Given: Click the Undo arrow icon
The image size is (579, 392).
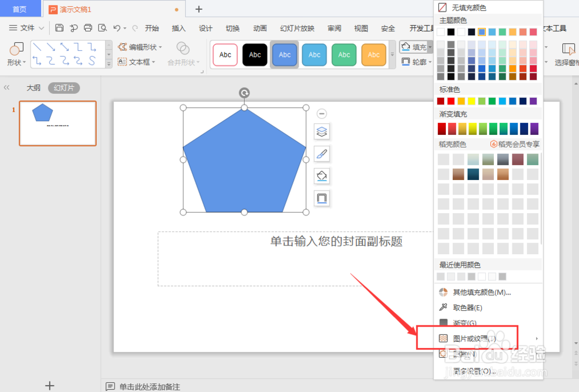Looking at the screenshot, I should pos(117,28).
